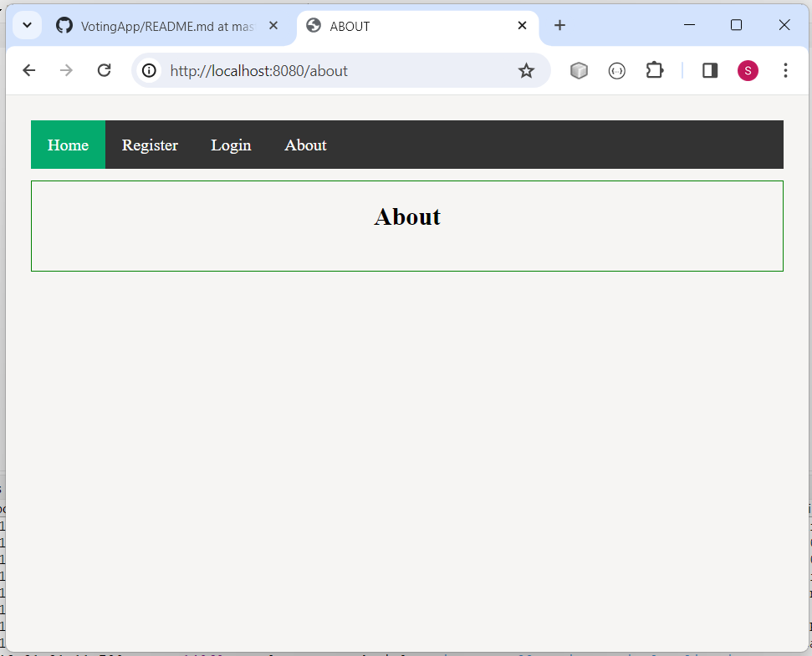This screenshot has height=656, width=812.
Task: Reload the about page
Action: [104, 70]
